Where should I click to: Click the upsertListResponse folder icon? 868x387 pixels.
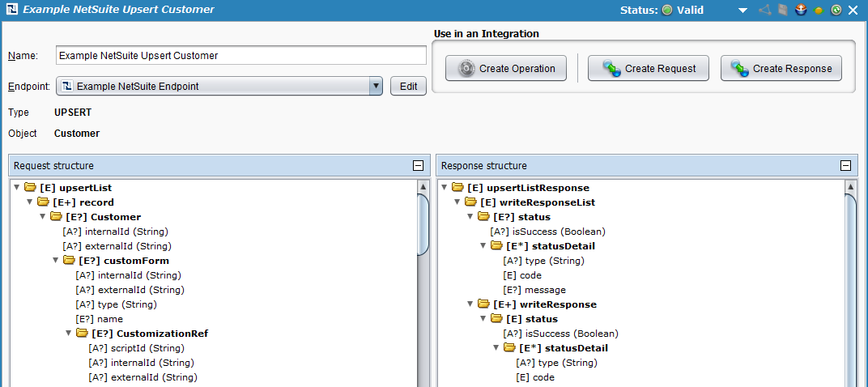pyautogui.click(x=457, y=188)
